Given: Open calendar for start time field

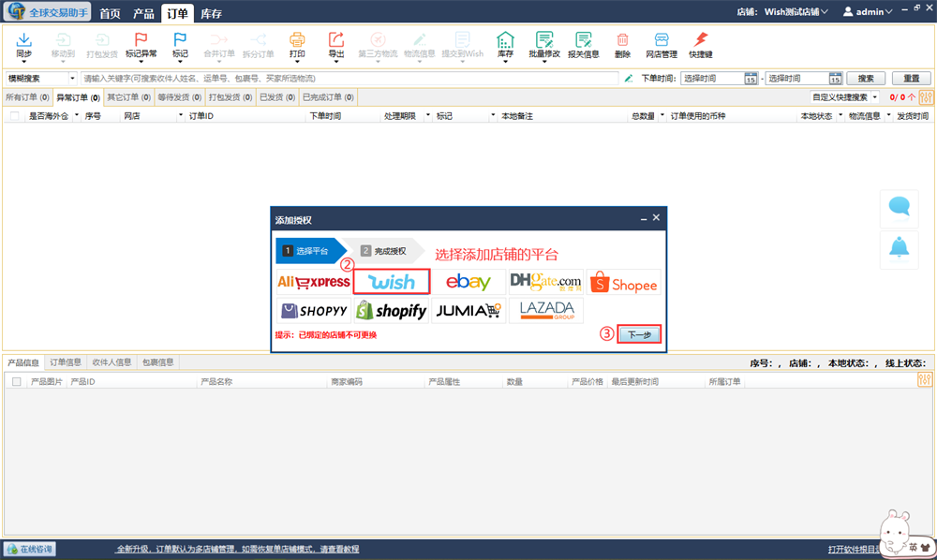Looking at the screenshot, I should click(x=751, y=79).
